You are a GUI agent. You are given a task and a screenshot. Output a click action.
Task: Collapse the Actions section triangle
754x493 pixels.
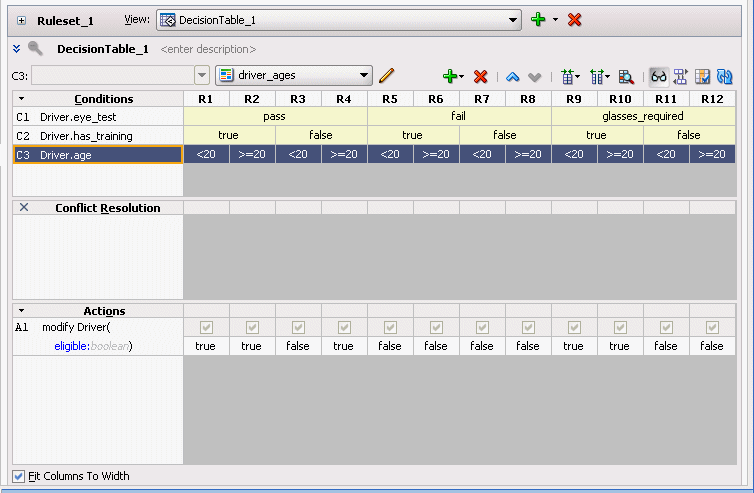[x=21, y=311]
